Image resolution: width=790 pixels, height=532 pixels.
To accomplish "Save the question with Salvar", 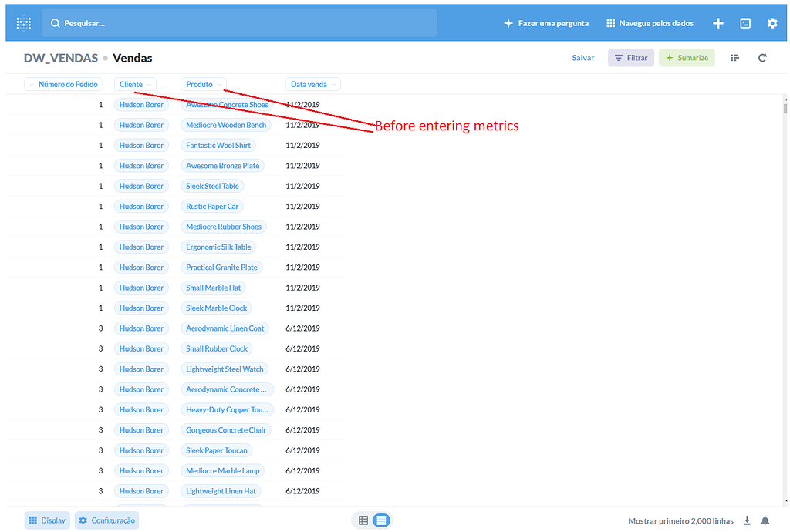I will click(582, 57).
